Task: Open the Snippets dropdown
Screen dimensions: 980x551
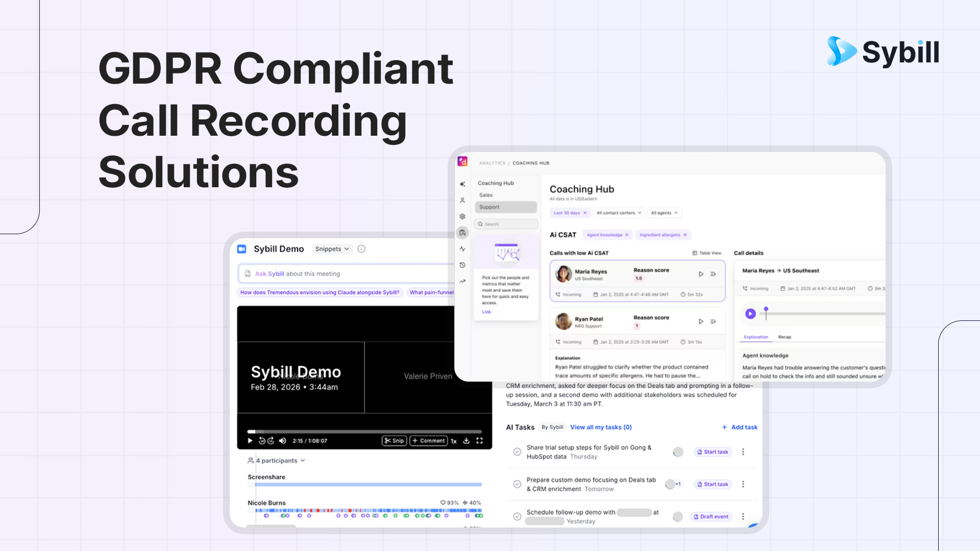Action: point(332,249)
